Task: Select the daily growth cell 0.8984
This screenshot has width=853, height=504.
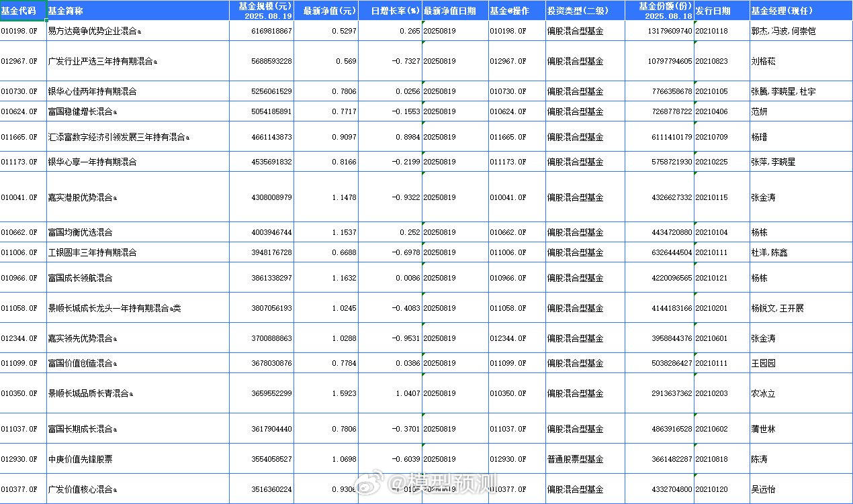Action: [390, 137]
